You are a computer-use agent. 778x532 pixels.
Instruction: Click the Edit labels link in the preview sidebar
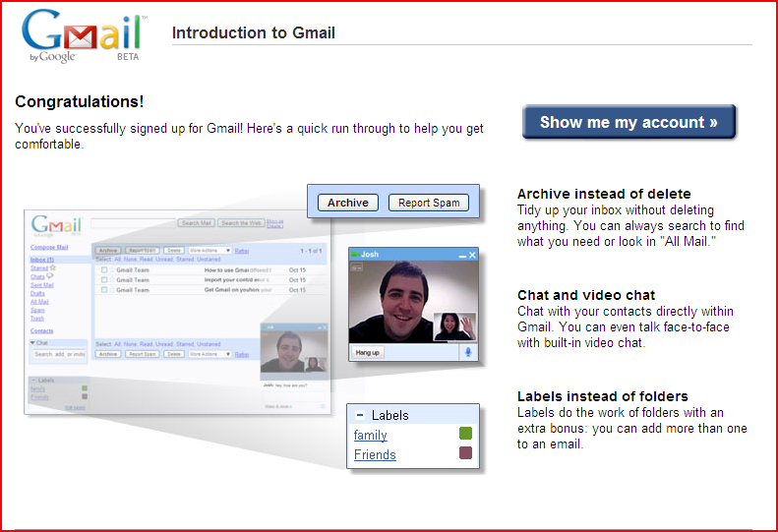coord(76,408)
